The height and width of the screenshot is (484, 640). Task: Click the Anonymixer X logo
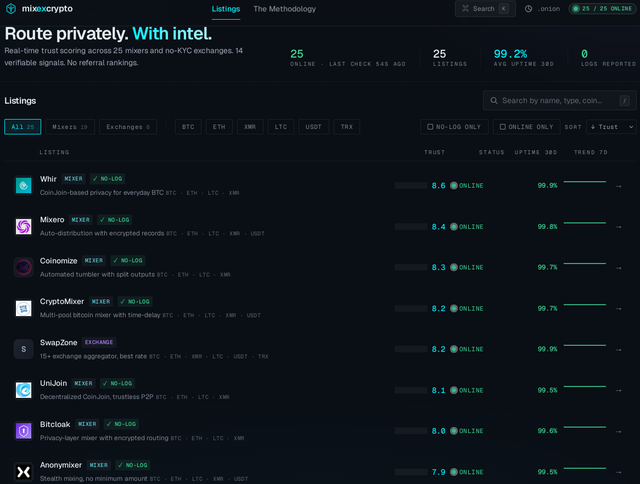pos(24,472)
